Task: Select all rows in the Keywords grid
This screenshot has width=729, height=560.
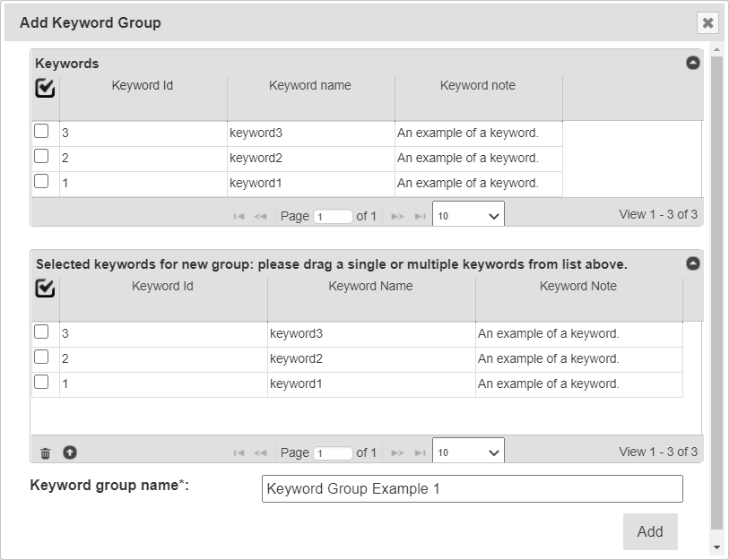Action: pos(45,88)
